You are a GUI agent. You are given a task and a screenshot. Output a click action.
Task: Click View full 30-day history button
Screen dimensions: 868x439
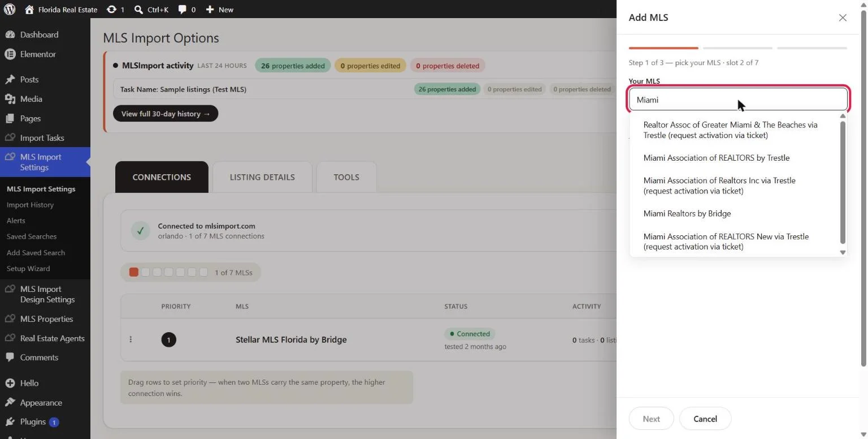click(166, 114)
